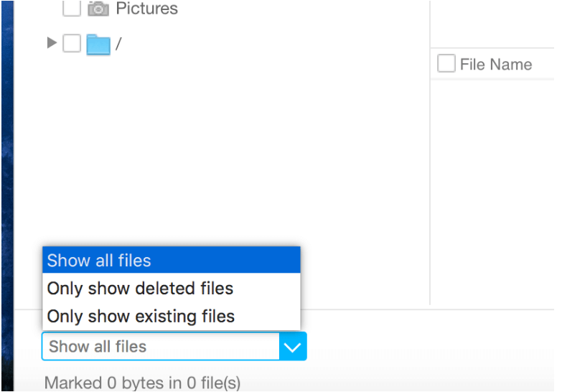This screenshot has height=392, width=562.
Task: Choose the highlighted "Show all files" option
Action: pos(172,260)
